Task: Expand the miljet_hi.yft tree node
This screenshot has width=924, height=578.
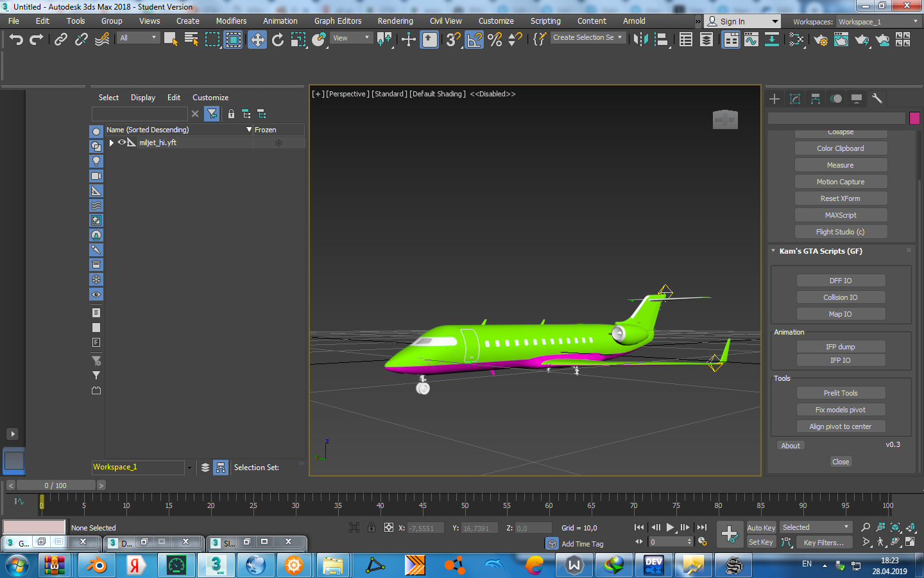Action: pos(112,143)
